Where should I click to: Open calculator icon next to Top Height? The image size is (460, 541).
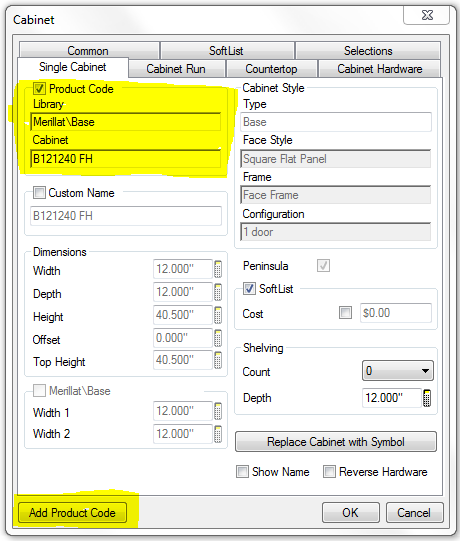click(218, 360)
